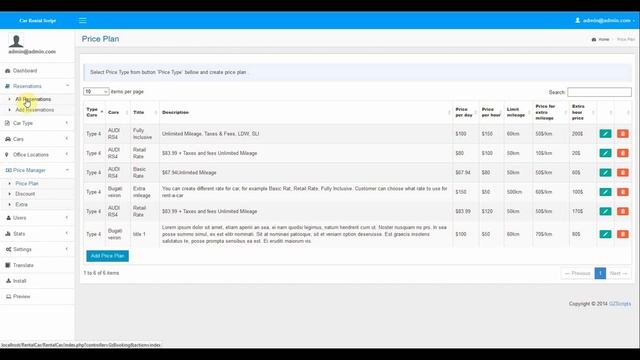Sort by the Cars column header
The height and width of the screenshot is (360, 640).
[x=118, y=112]
